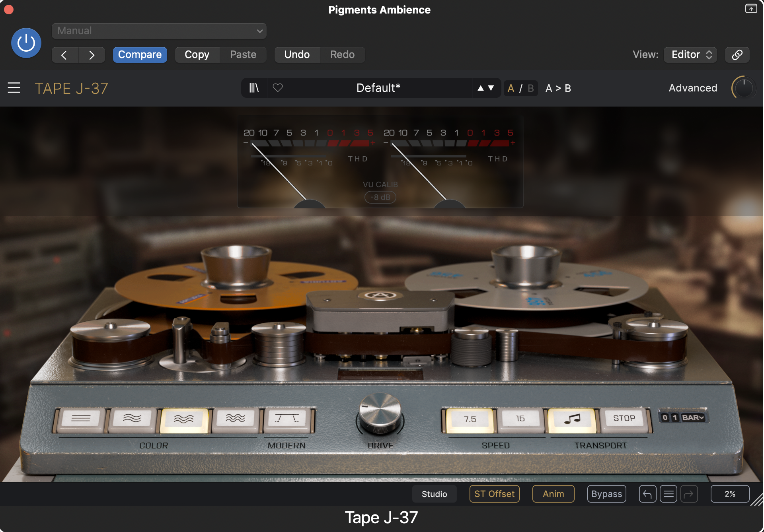Toggle the ST Offset button
The height and width of the screenshot is (532, 764).
tap(494, 494)
